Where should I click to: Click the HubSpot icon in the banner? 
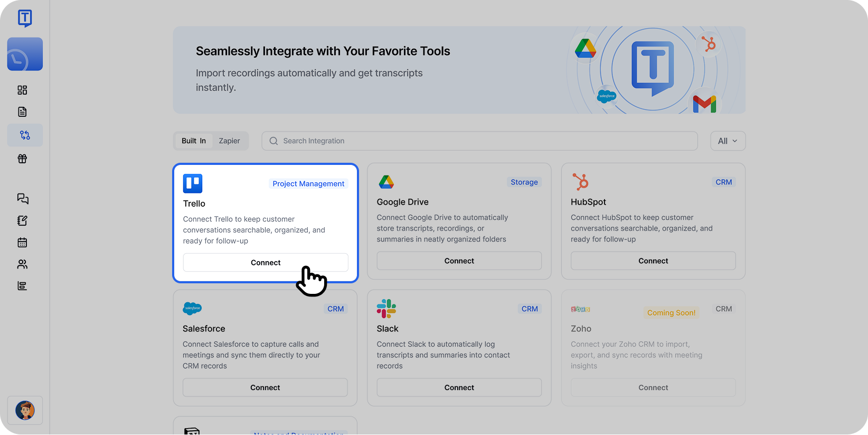pos(709,44)
